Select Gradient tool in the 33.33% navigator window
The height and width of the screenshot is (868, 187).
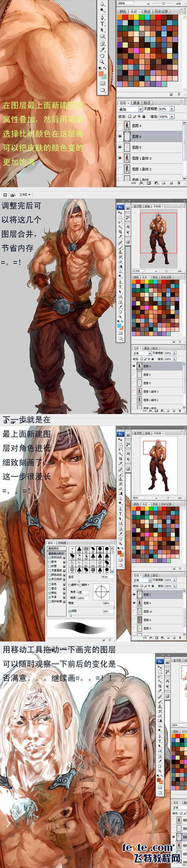click(120, 267)
